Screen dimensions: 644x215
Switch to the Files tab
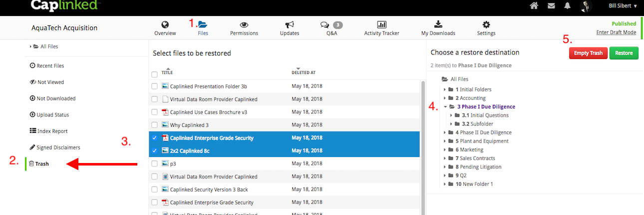click(203, 28)
